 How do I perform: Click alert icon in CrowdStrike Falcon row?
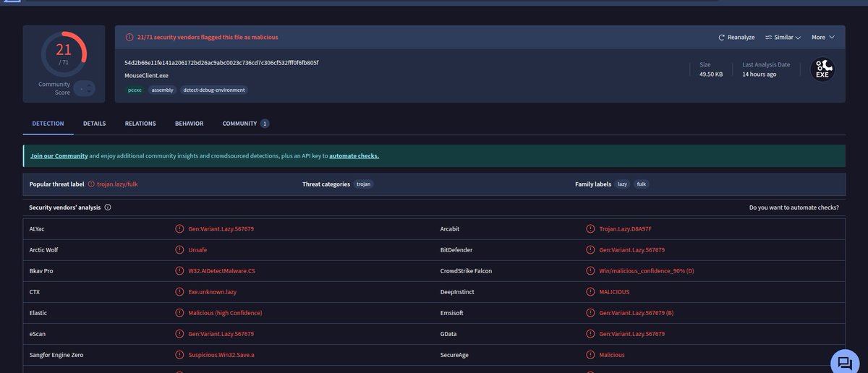click(x=591, y=271)
